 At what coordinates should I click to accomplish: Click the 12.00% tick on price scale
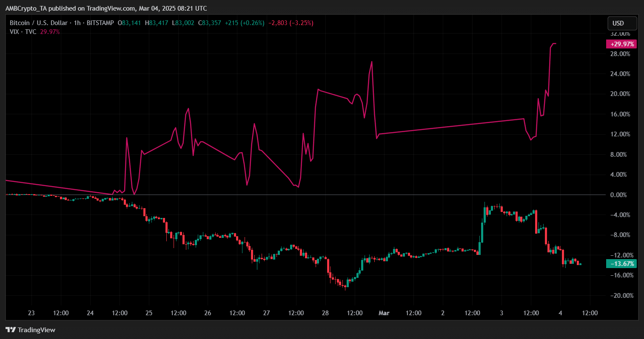click(620, 134)
